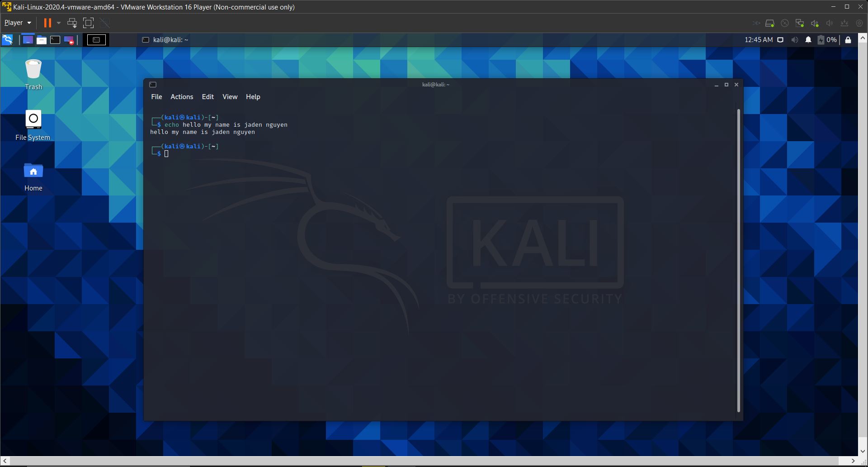Open the terminal Actions menu
The height and width of the screenshot is (467, 868).
tap(182, 97)
